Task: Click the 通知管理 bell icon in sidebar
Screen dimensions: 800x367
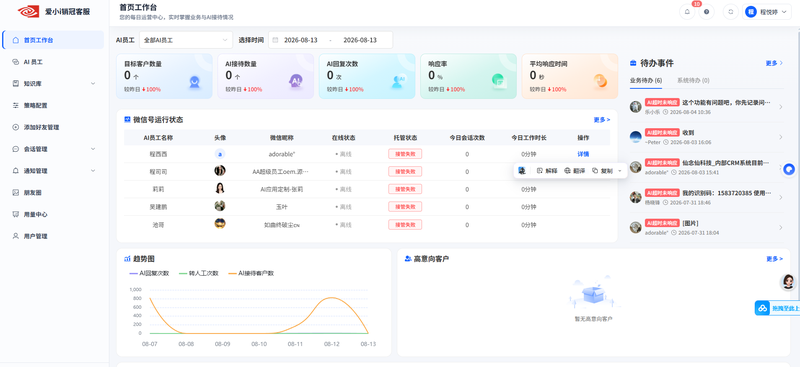Action: coord(15,170)
